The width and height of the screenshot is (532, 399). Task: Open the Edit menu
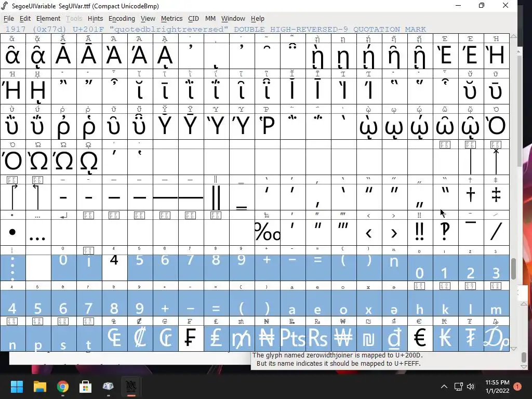[x=25, y=19]
